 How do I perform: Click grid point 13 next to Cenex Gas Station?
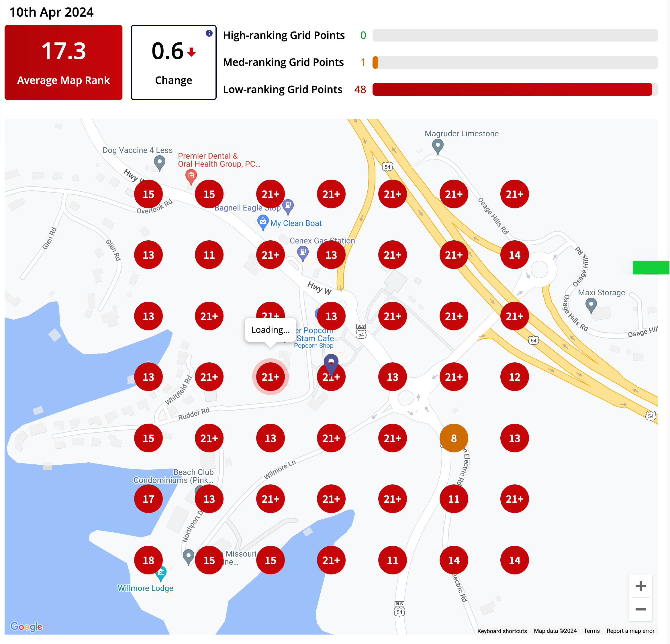pos(331,254)
